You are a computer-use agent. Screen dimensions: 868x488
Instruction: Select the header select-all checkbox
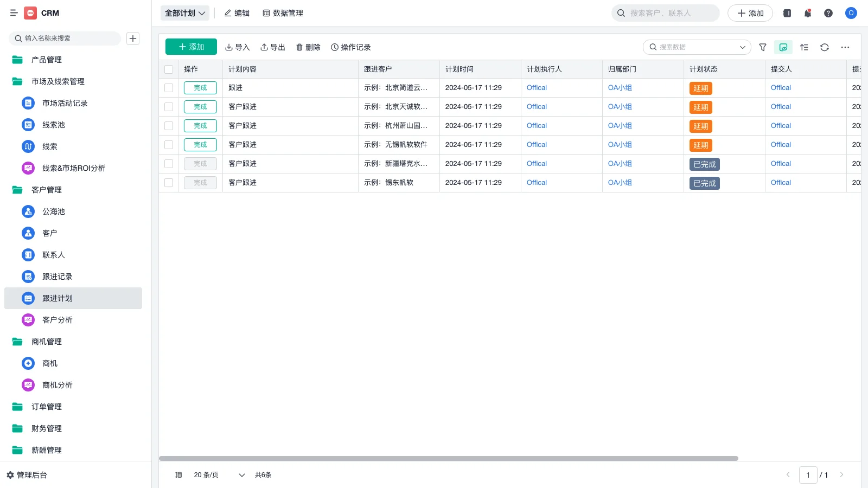click(169, 69)
